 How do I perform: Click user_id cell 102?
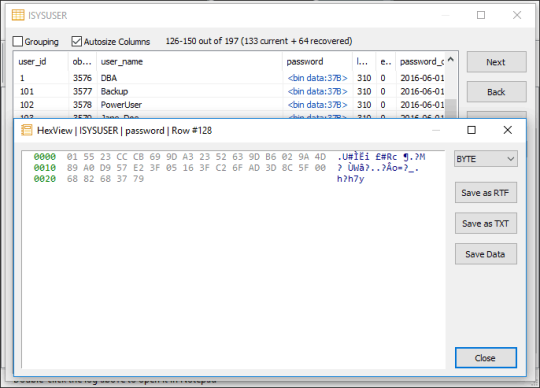click(27, 105)
